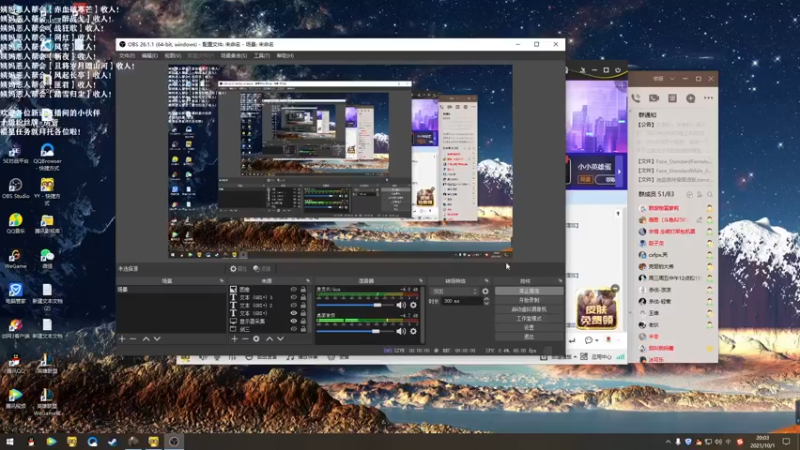Toggle visibility of 文本 (GDI+) 2 source
Viewport: 800px width, 450px height.
point(293,305)
